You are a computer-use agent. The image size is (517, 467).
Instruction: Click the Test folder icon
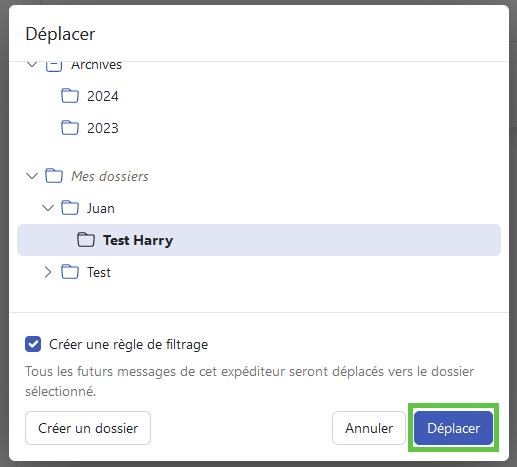[x=70, y=272]
